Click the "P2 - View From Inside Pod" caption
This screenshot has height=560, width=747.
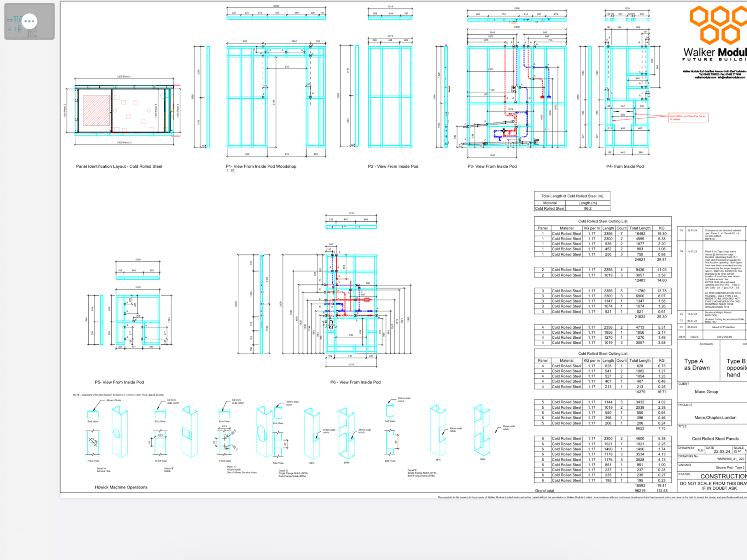pos(393,166)
